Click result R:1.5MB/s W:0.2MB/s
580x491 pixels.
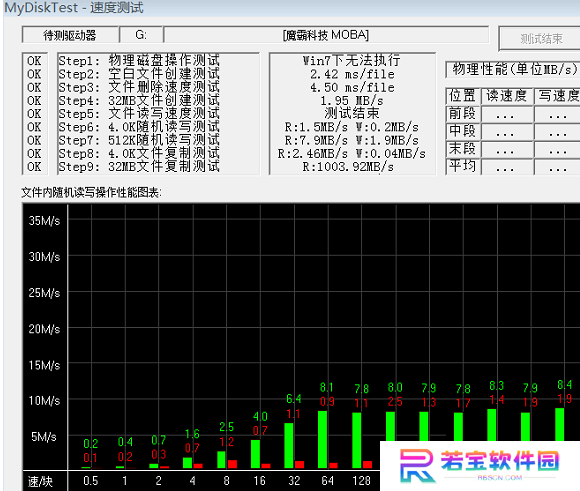tap(351, 127)
